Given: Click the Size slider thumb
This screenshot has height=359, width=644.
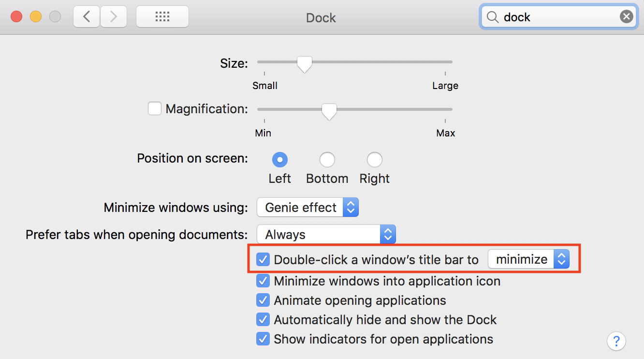Looking at the screenshot, I should 304,63.
